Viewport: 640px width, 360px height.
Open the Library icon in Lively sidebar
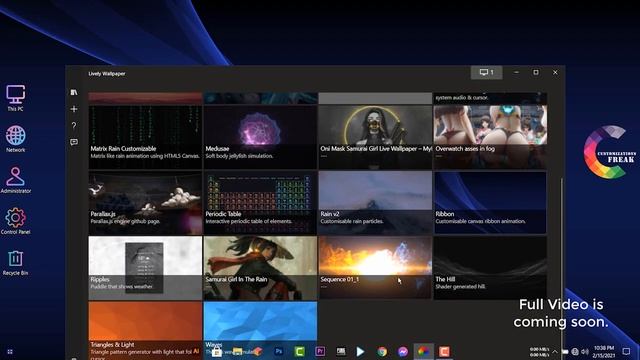pyautogui.click(x=74, y=92)
